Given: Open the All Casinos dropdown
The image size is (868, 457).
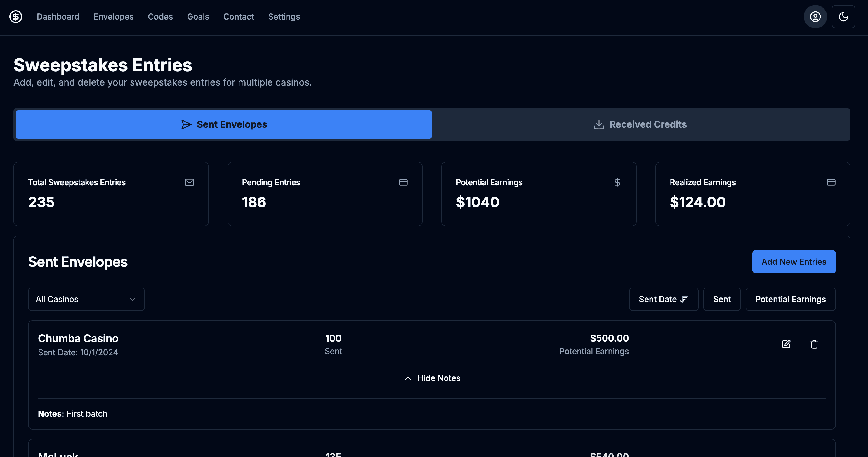Looking at the screenshot, I should coord(86,299).
